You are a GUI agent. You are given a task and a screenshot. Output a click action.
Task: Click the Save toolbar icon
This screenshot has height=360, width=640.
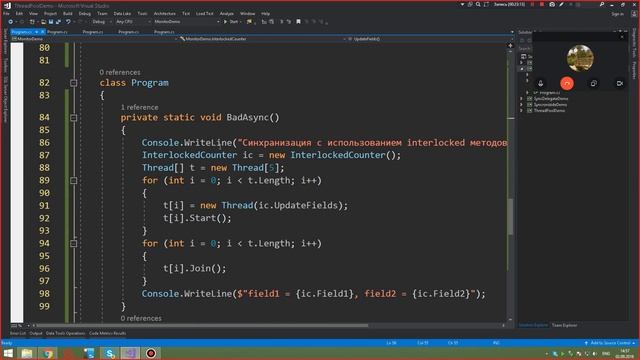point(51,22)
